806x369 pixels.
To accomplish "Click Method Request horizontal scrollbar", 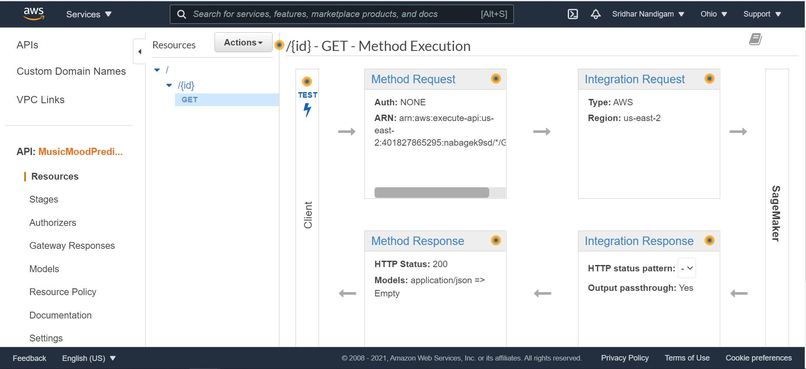I will point(432,192).
